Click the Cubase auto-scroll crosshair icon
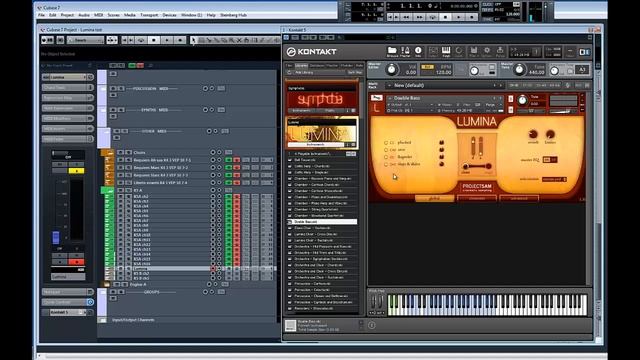This screenshot has height=360, width=640. pos(111,40)
